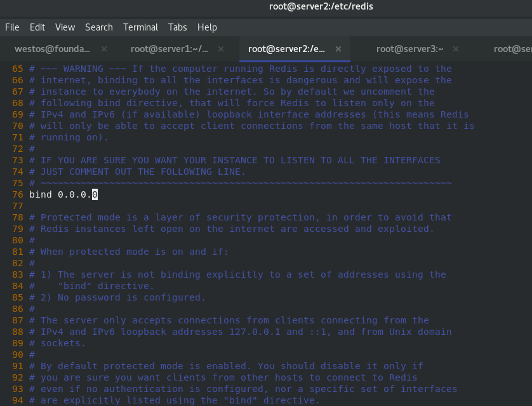Close the root@server2 tab
This screenshot has width=532, height=406.
click(338, 49)
